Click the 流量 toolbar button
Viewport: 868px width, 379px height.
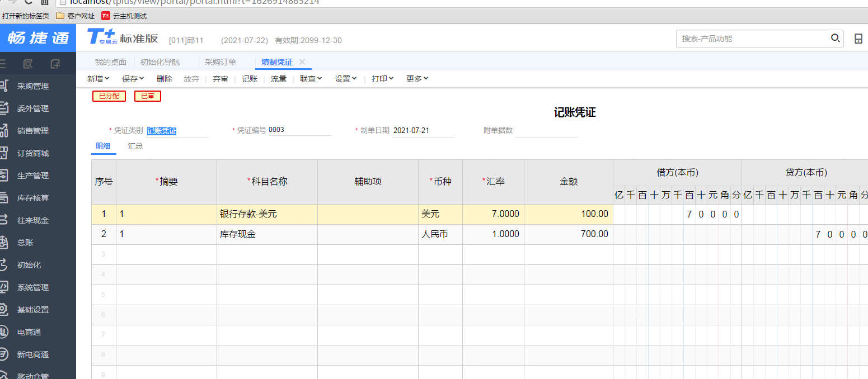[x=279, y=79]
